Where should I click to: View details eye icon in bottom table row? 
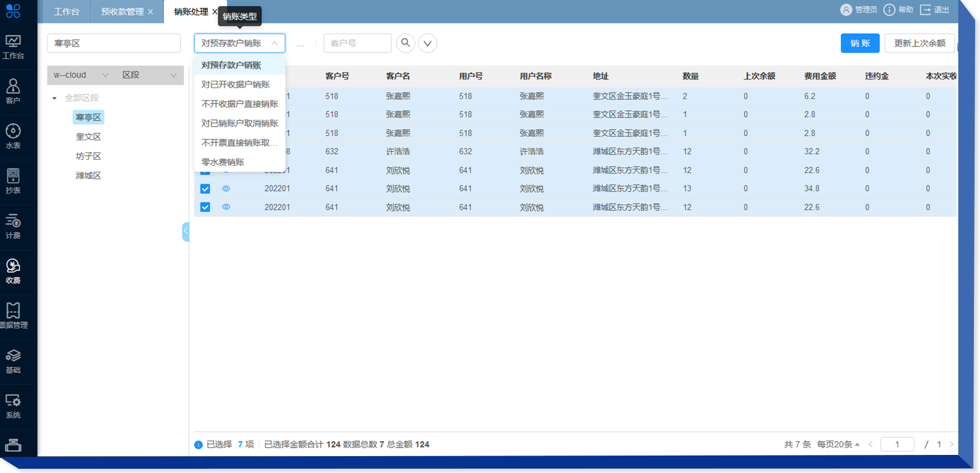(x=226, y=207)
